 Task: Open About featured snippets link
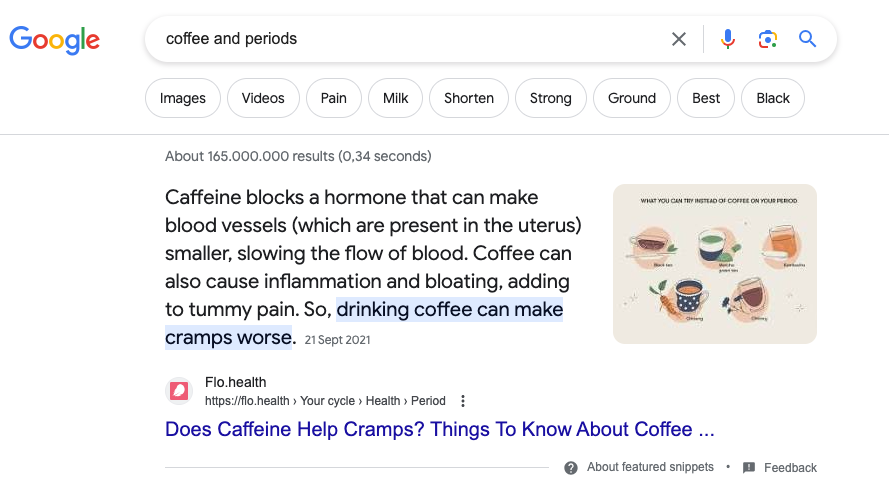click(650, 467)
